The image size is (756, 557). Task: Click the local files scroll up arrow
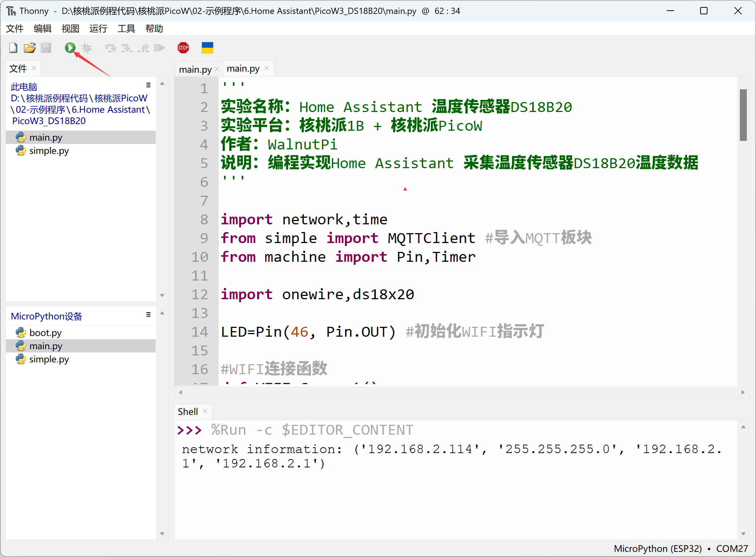(162, 84)
